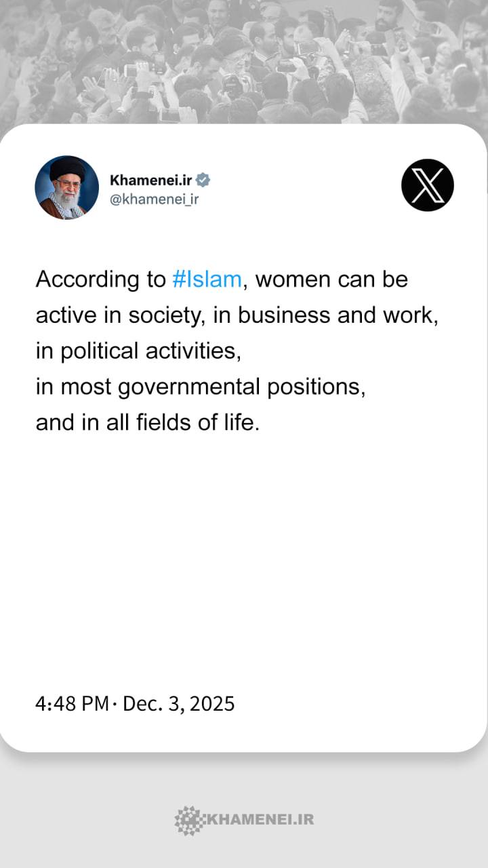Click the line "in most governmental positions,"
The height and width of the screenshot is (868, 488).
click(x=201, y=387)
